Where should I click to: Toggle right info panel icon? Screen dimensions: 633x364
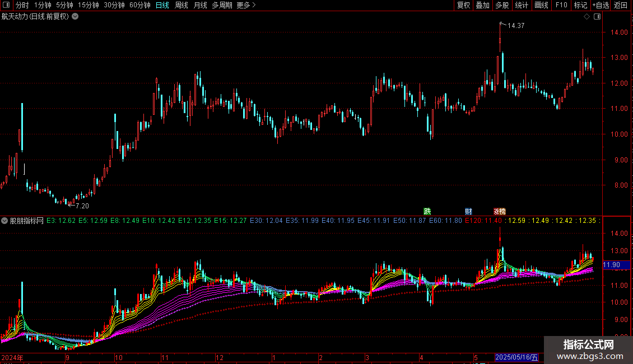pyautogui.click(x=597, y=17)
